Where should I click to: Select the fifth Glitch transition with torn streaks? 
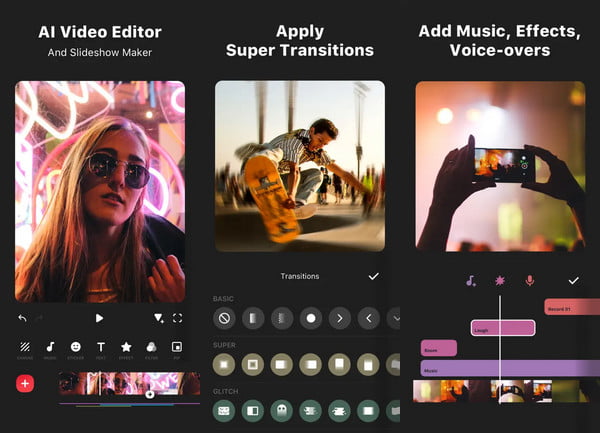pos(339,411)
